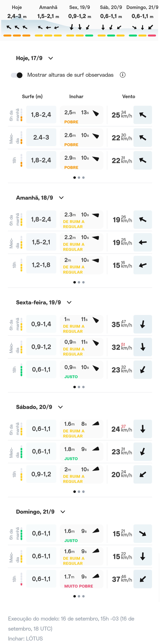The height and width of the screenshot is (644, 160).
Task: Collapse the Sexta-feira, 19/9 section chevron
Action: coord(69,302)
